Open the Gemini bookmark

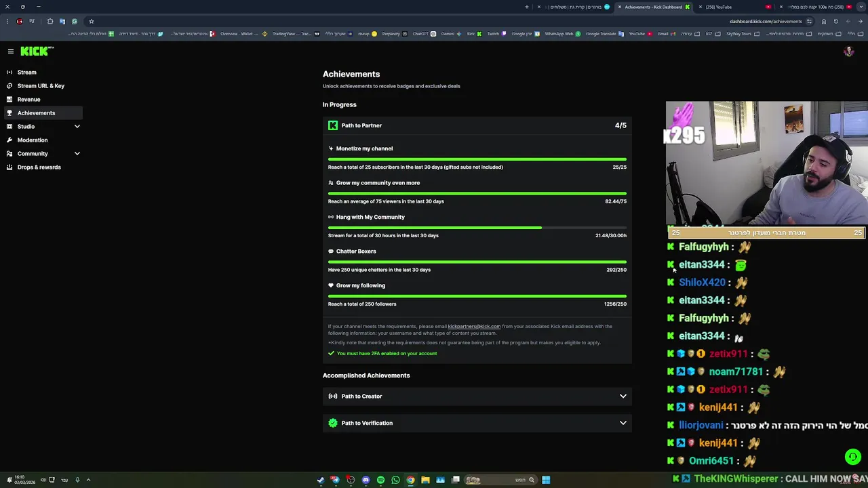tap(450, 34)
